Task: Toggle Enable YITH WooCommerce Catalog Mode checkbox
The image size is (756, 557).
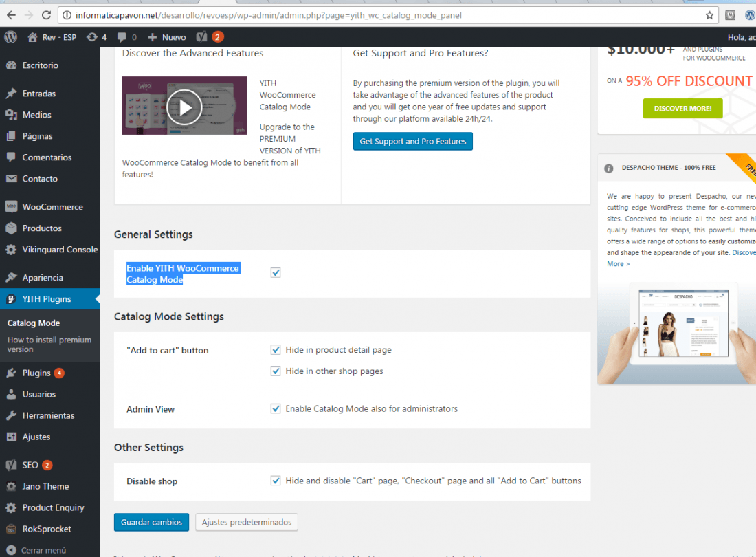Action: coord(276,272)
